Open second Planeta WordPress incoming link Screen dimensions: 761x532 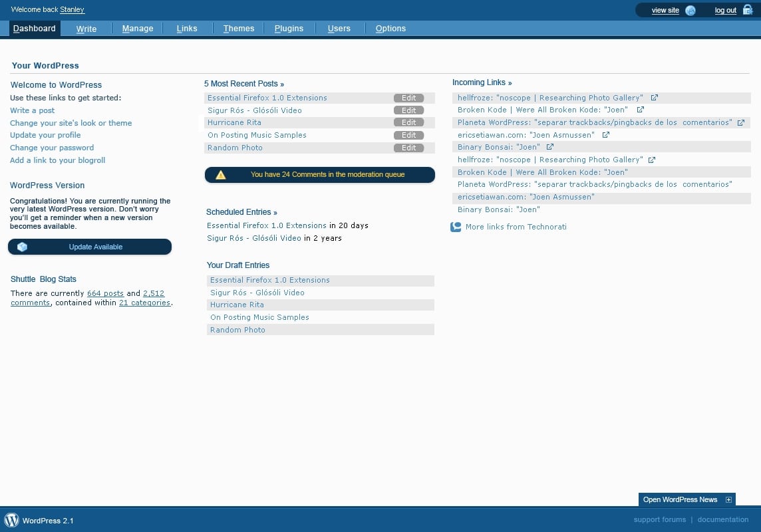595,185
